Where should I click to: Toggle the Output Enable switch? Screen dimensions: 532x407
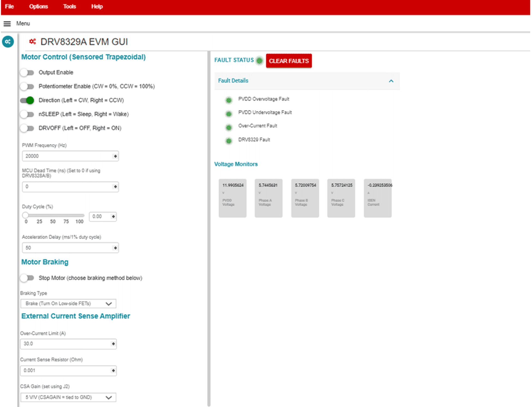[x=27, y=73]
